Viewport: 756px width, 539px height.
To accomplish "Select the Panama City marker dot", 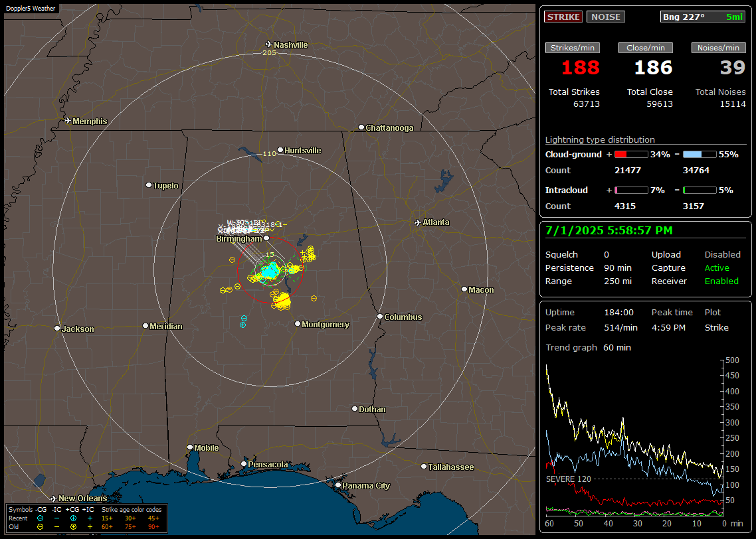I will coord(338,485).
